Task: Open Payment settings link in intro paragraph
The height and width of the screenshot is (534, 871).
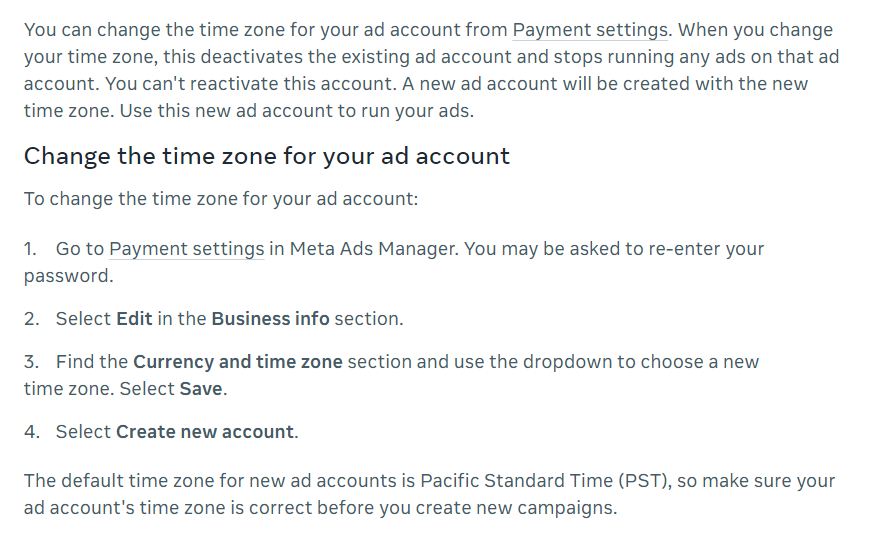Action: (589, 30)
